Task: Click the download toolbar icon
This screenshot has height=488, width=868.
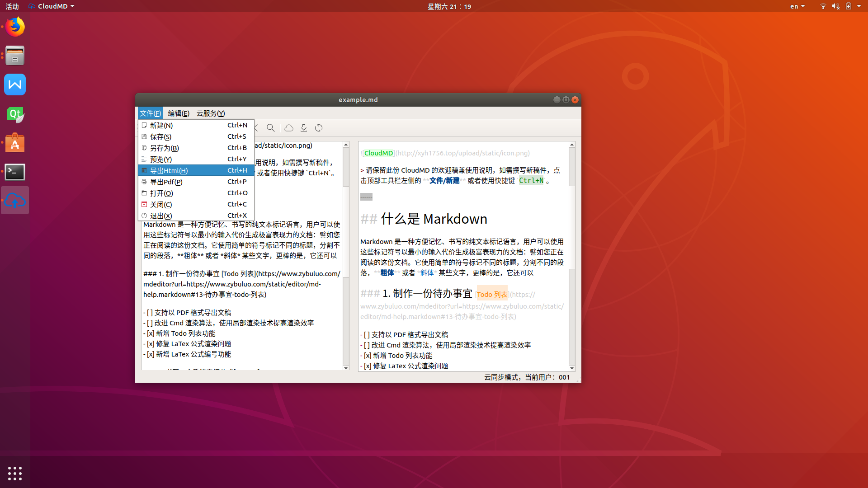Action: click(304, 128)
